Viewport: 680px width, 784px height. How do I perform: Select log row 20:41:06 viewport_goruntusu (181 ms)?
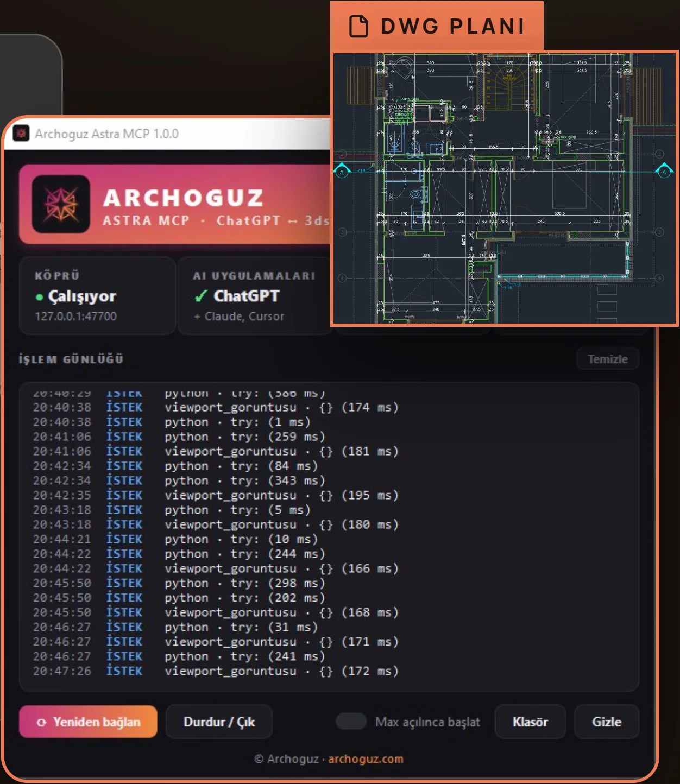pyautogui.click(x=216, y=451)
